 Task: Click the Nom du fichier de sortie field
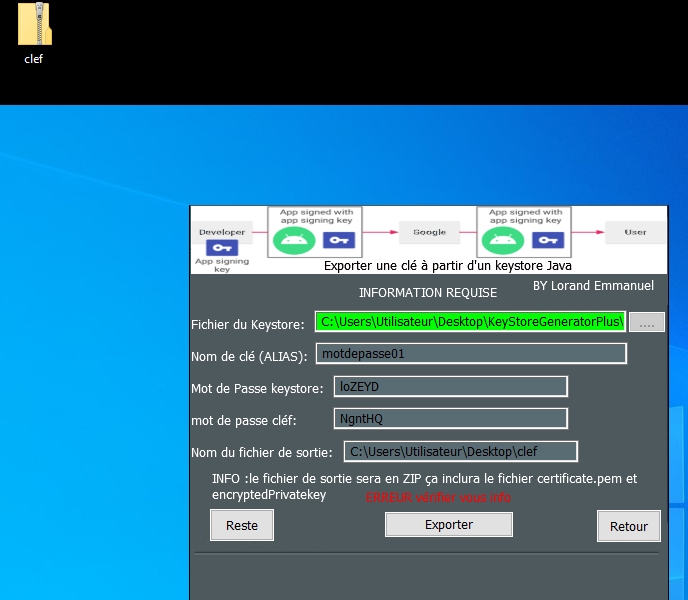(x=460, y=452)
